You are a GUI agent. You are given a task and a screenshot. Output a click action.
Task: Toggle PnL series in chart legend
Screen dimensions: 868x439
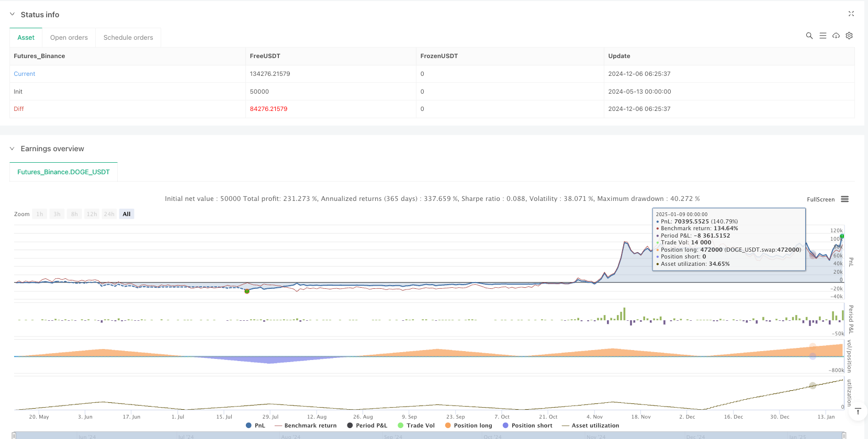pos(255,425)
